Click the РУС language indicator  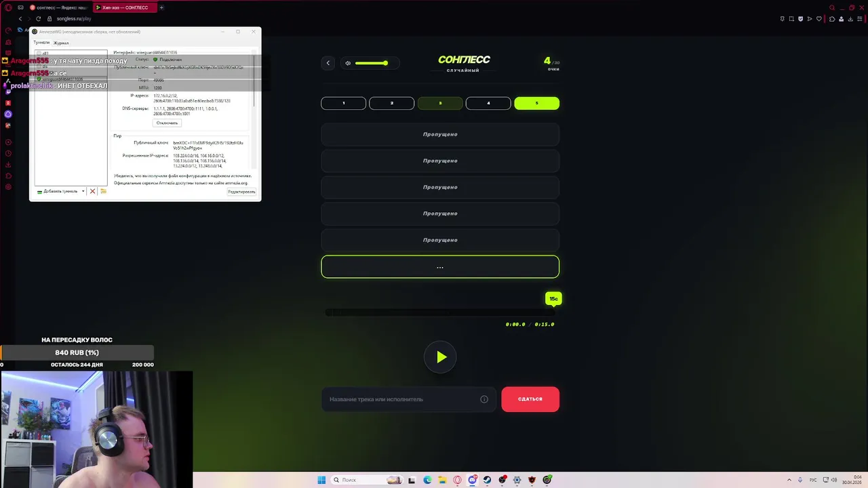[x=813, y=480]
